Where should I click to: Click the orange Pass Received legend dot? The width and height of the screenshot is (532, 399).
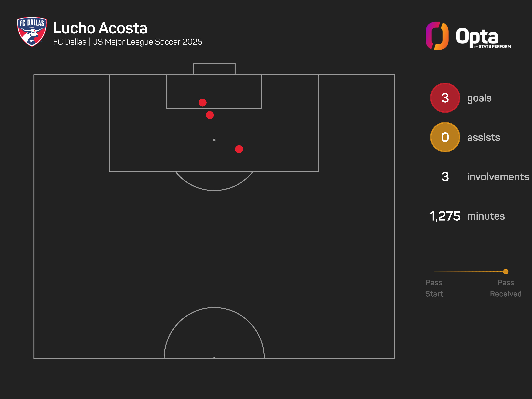pos(506,272)
